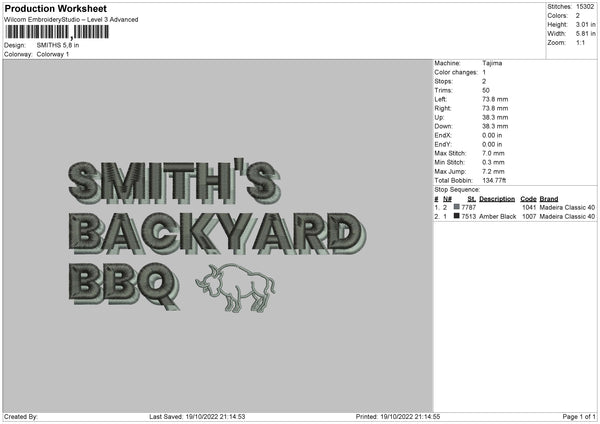Click the SMITH'S embroidered text
Image resolution: width=600 pixels, height=424 pixels.
point(174,181)
